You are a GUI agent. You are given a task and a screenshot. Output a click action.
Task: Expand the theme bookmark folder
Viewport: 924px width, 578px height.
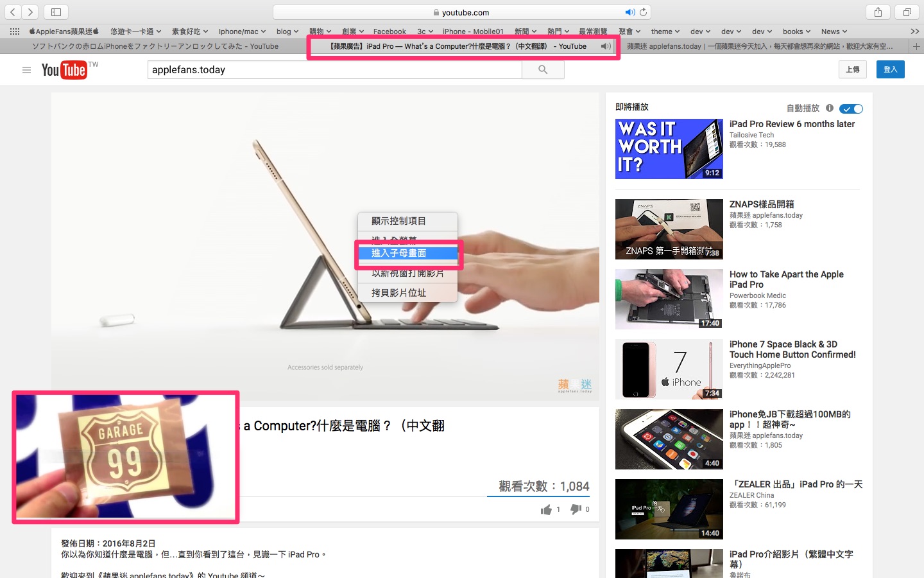[665, 31]
